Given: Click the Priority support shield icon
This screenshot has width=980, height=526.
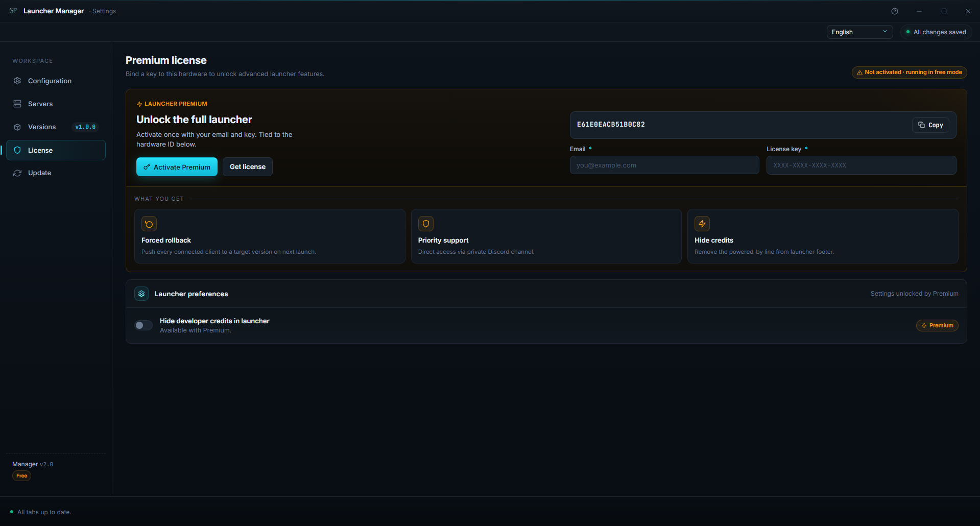Looking at the screenshot, I should click(426, 224).
